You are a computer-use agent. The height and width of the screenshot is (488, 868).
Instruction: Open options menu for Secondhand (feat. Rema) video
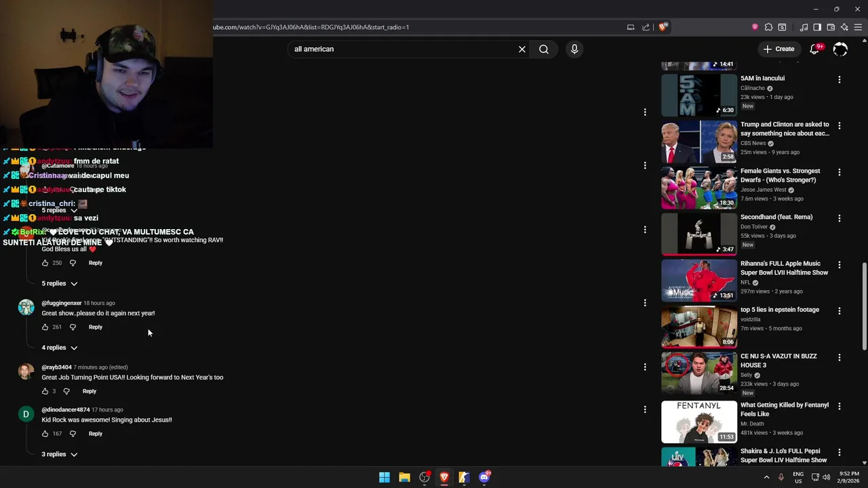point(840,218)
